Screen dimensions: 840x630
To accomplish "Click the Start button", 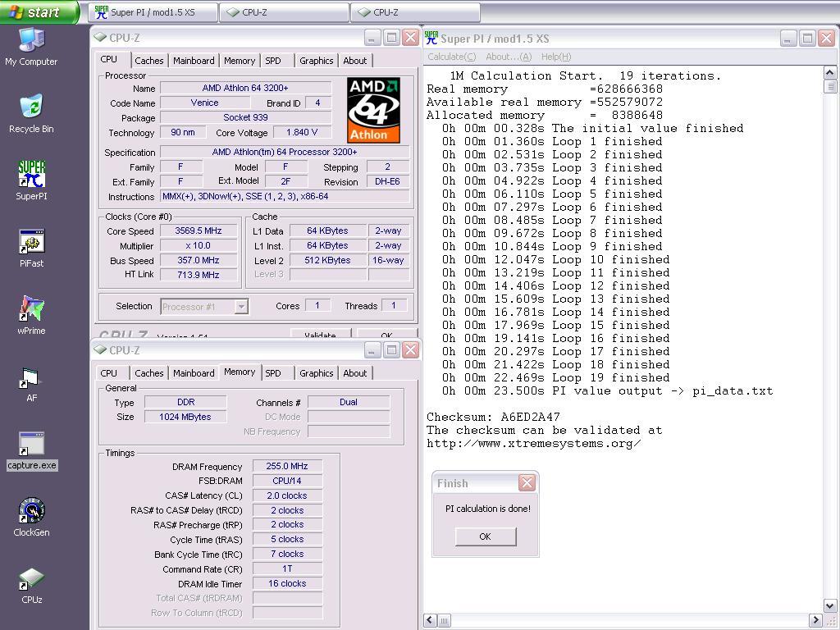I will [x=39, y=11].
